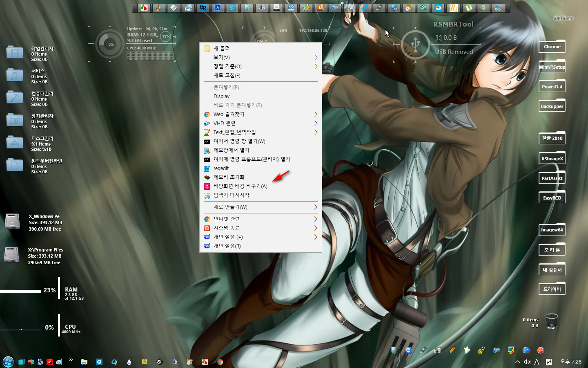Image resolution: width=588 pixels, height=368 pixels.
Task: Click the water droplet icon on taskbar
Action: [129, 361]
